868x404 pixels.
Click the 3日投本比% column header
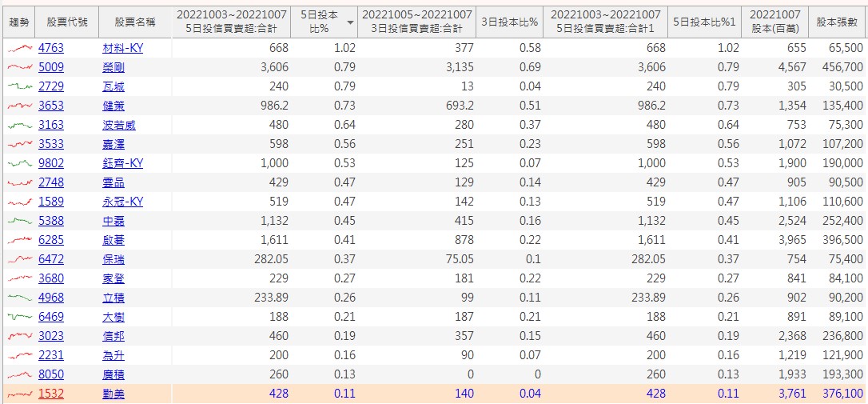tap(509, 22)
